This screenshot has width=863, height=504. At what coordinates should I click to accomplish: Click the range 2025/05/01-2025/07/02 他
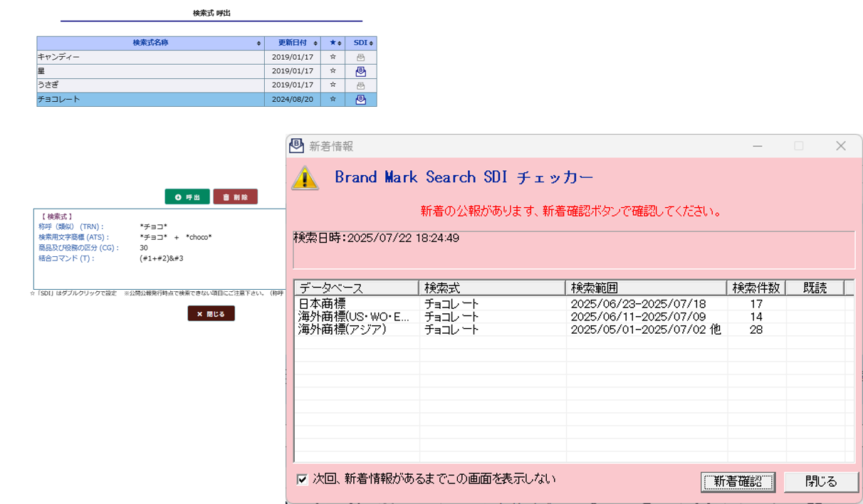(646, 330)
